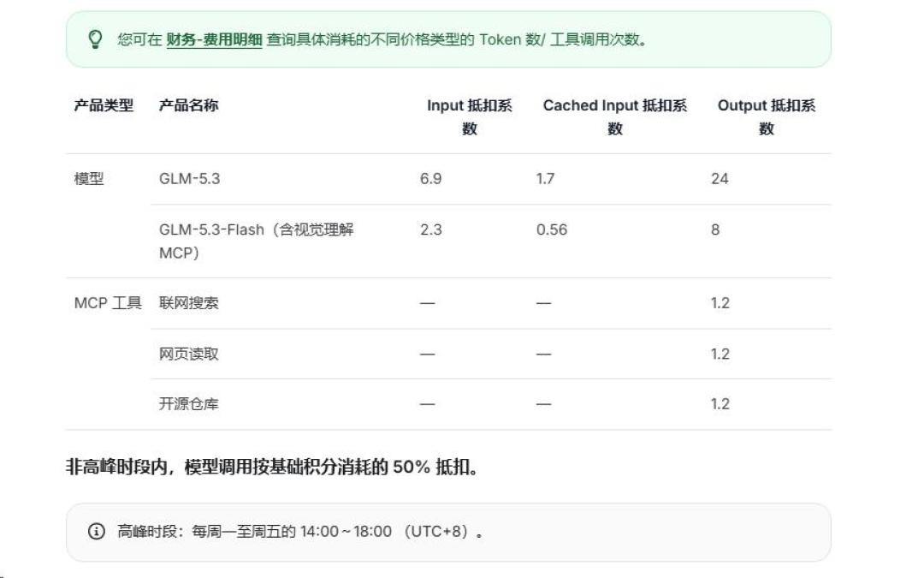The height and width of the screenshot is (578, 924).
Task: Click the 1.2 value in 联网搜索 row
Action: [720, 303]
